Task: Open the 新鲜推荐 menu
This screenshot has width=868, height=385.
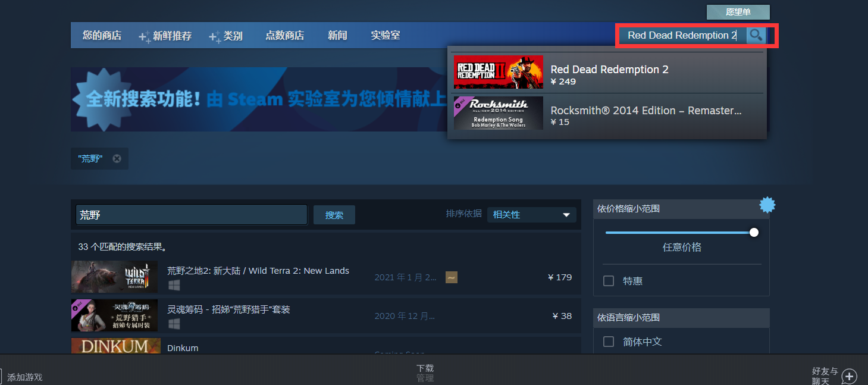Action: tap(165, 36)
